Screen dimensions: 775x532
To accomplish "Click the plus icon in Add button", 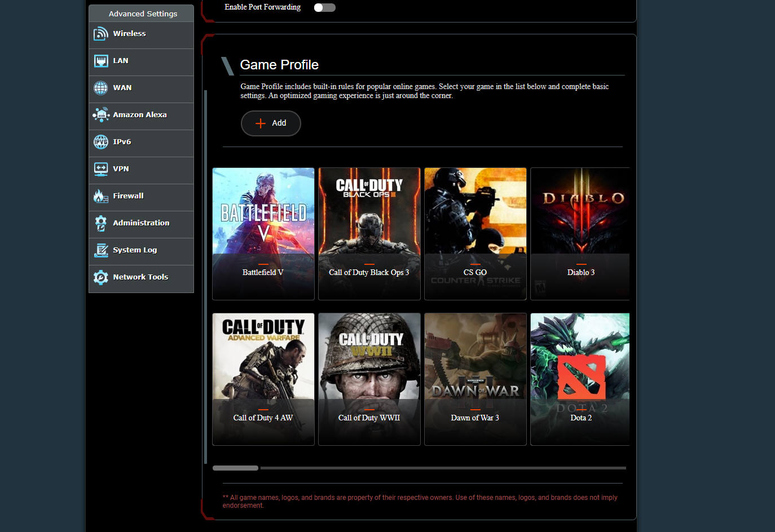I will [x=261, y=123].
